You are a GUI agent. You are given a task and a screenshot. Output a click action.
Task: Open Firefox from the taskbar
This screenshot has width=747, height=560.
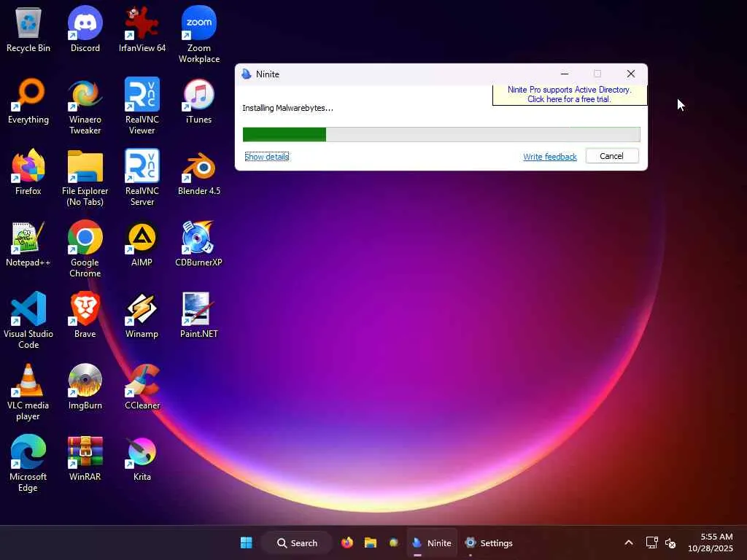347,542
